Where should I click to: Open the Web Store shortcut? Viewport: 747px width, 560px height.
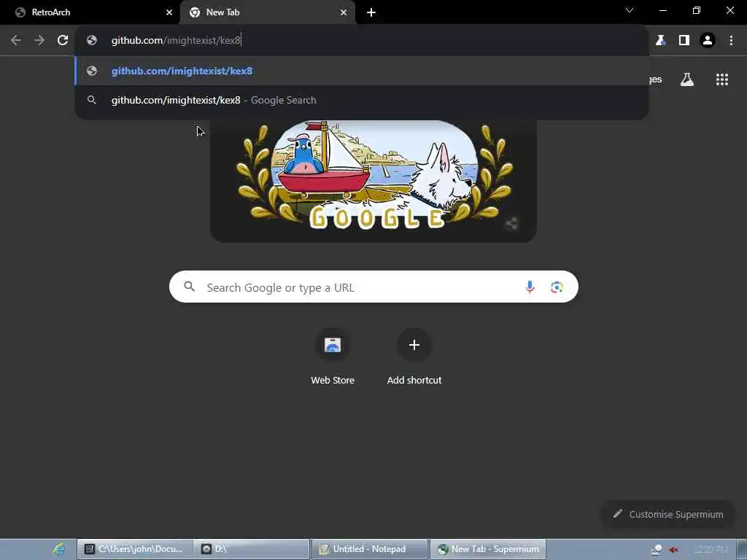point(333,357)
